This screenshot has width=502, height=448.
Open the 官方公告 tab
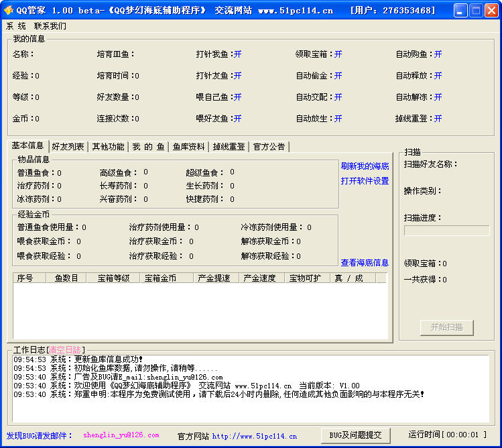click(269, 147)
